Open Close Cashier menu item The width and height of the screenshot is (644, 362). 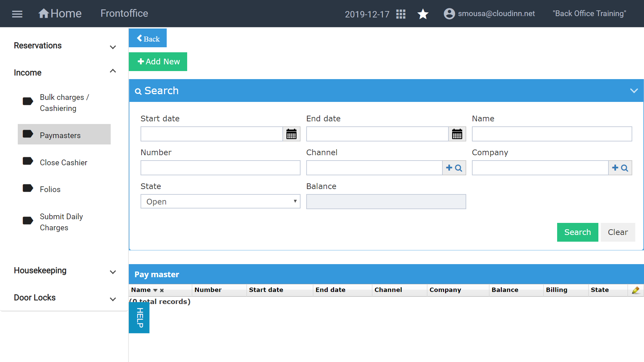pos(64,163)
